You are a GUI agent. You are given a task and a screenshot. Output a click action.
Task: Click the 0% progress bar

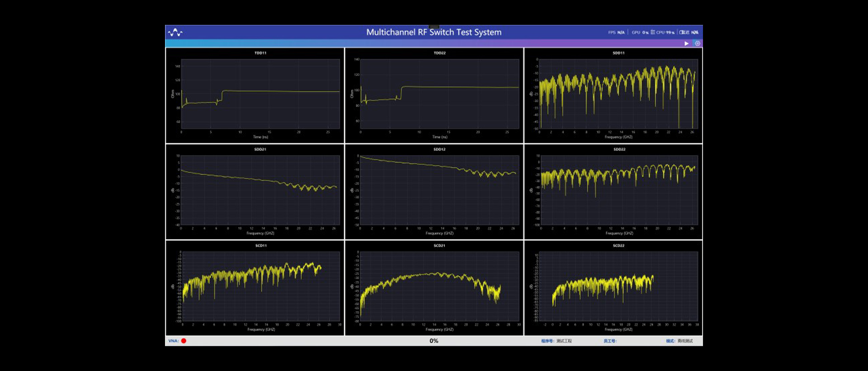(434, 341)
